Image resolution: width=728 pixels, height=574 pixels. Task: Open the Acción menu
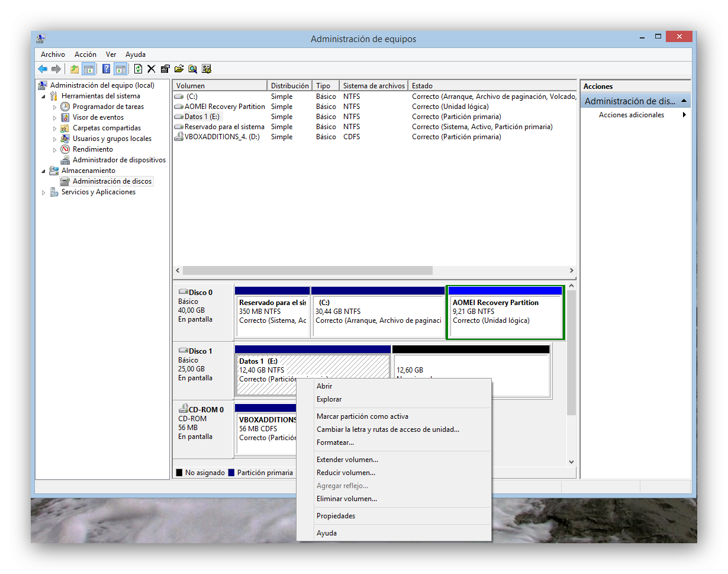(85, 54)
